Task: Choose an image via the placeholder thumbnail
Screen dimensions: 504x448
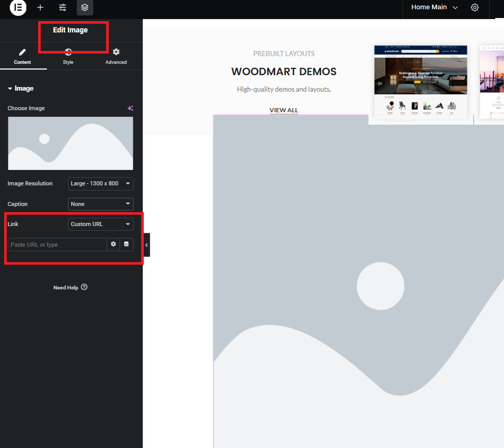Action: pyautogui.click(x=71, y=143)
